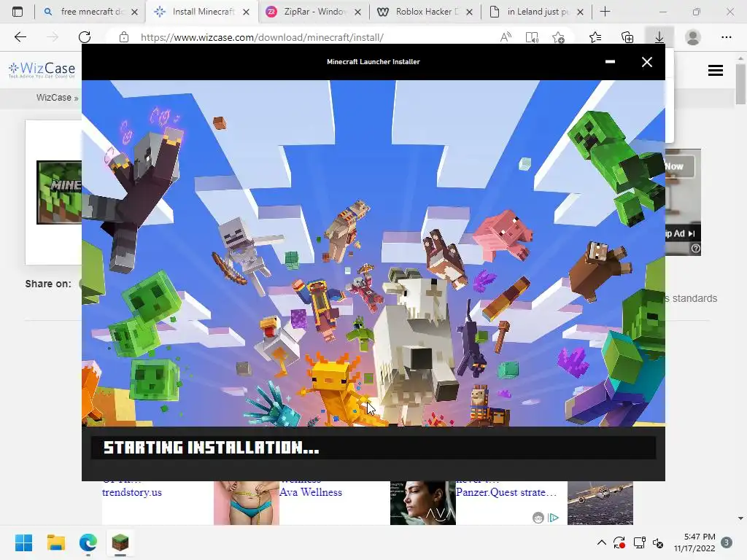The width and height of the screenshot is (747, 560).
Task: Open the Windows Start menu
Action: [x=23, y=542]
